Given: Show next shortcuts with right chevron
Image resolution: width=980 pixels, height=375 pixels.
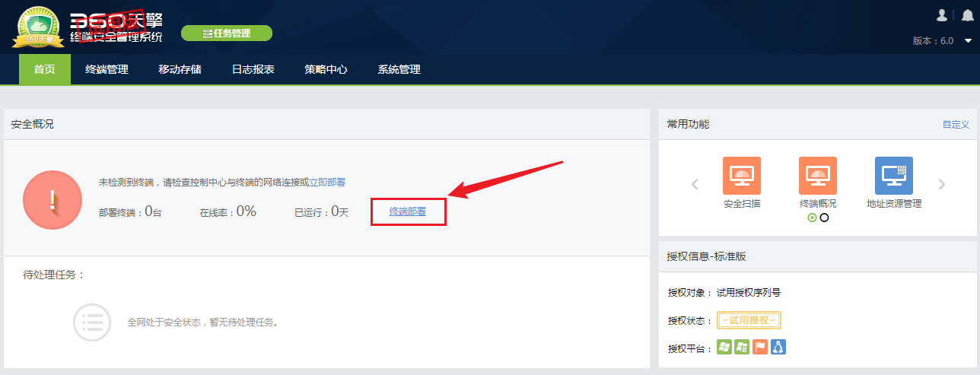Looking at the screenshot, I should pos(941,183).
